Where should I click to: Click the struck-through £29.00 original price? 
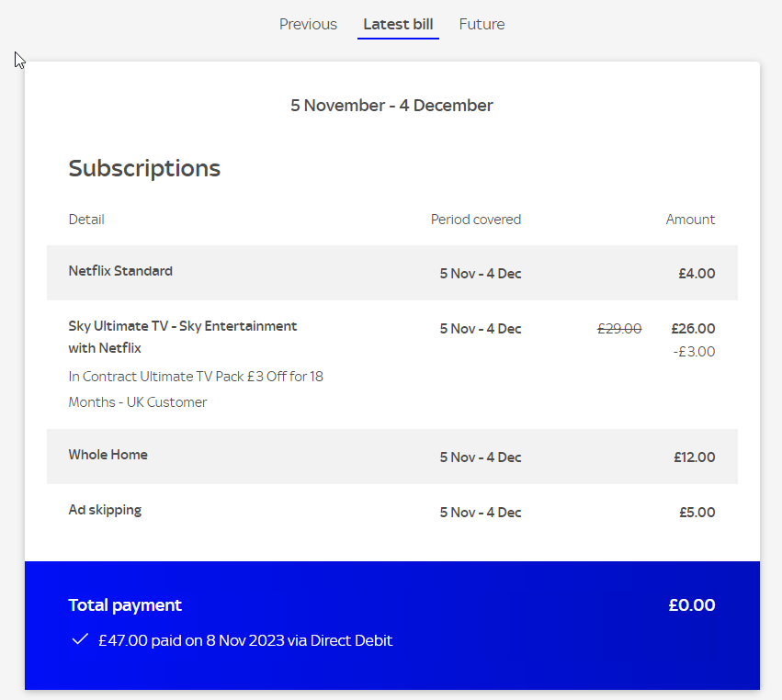619,329
